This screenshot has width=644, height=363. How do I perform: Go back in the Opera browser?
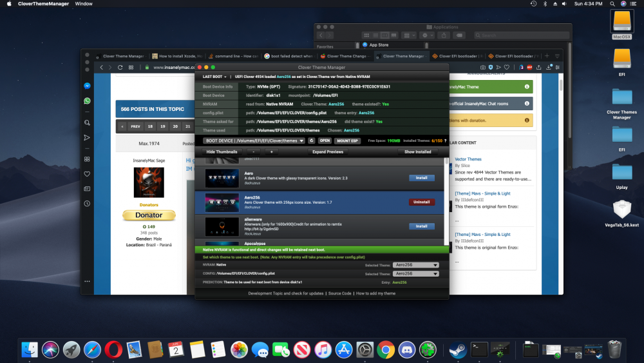click(x=102, y=68)
